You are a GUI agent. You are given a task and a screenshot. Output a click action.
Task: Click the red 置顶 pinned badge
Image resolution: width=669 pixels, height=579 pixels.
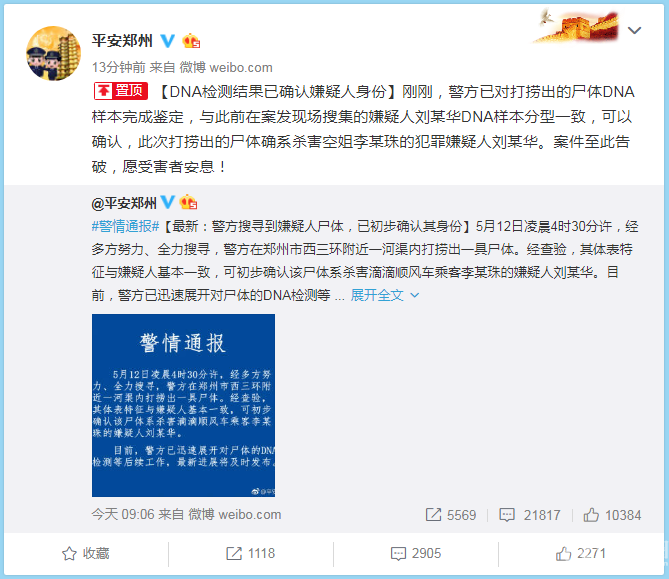[121, 91]
